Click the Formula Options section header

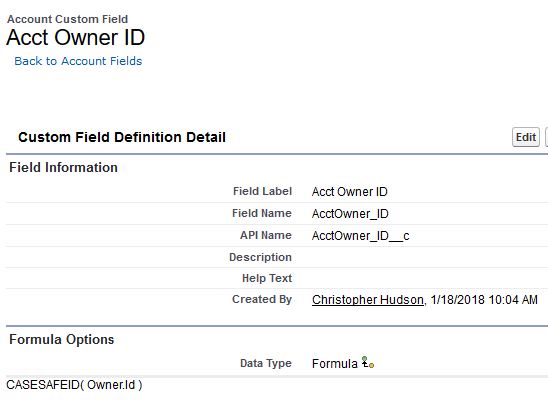(x=62, y=339)
